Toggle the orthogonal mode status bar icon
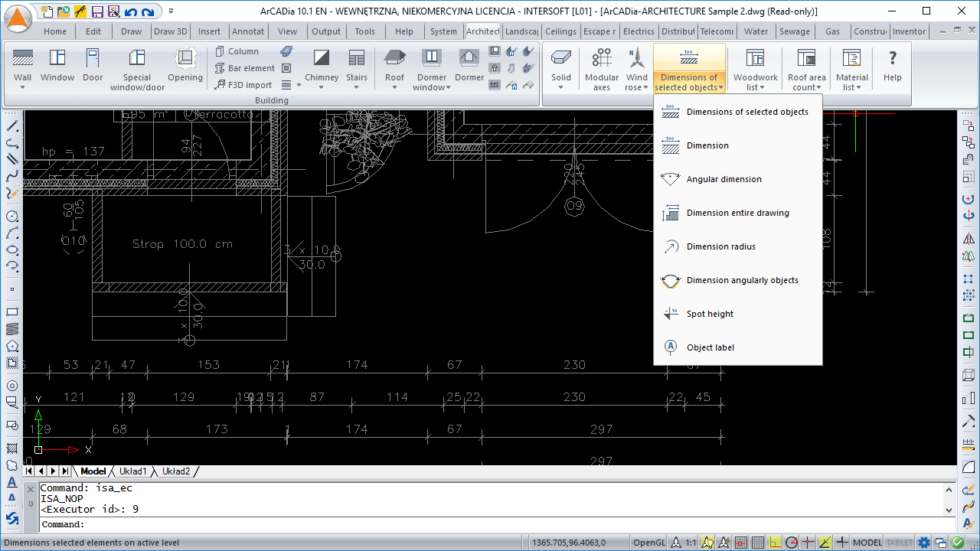 pos(774,543)
